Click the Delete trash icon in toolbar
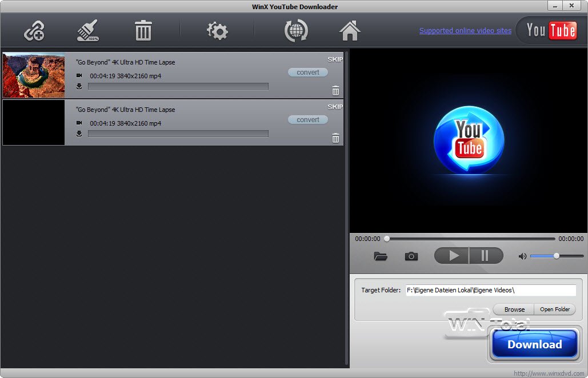 point(143,30)
